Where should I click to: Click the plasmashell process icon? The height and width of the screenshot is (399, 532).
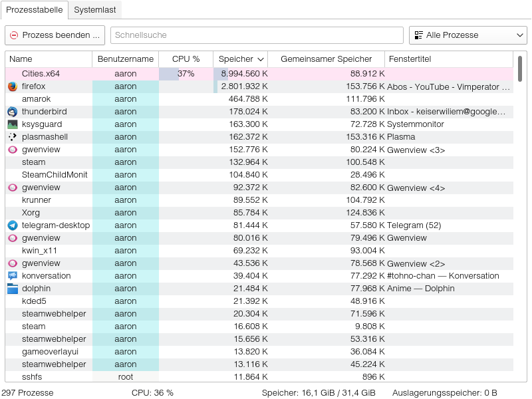point(13,137)
